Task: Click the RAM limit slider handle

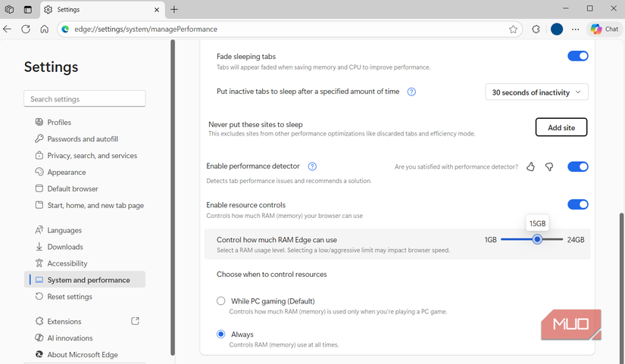Action: [x=537, y=239]
